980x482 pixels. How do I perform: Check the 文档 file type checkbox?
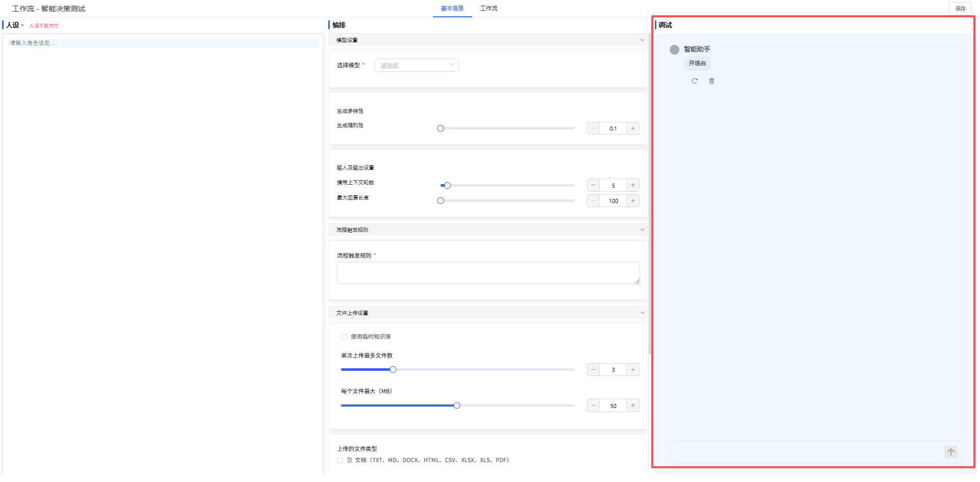(x=340, y=460)
